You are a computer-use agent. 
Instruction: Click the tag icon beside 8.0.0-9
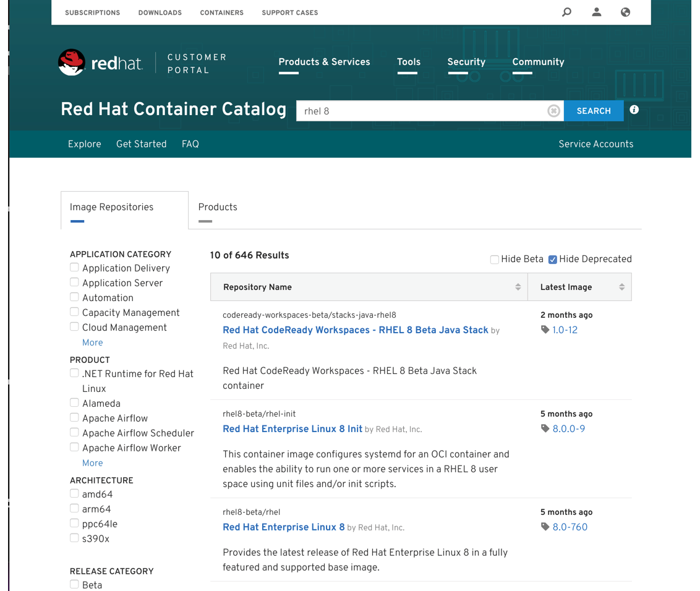pos(545,428)
